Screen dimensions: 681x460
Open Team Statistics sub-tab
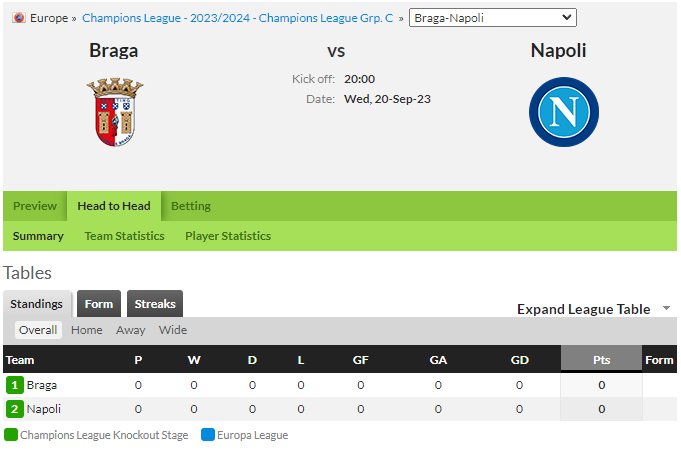(124, 236)
